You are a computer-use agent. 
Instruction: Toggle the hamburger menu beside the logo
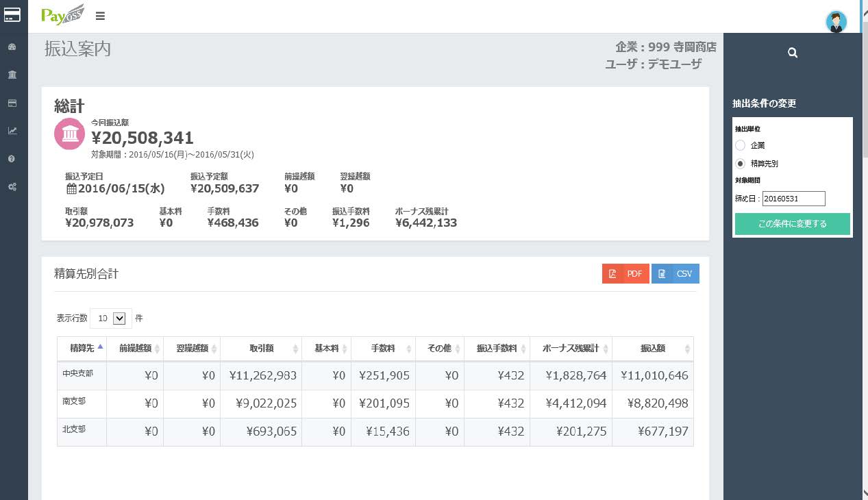(x=100, y=16)
